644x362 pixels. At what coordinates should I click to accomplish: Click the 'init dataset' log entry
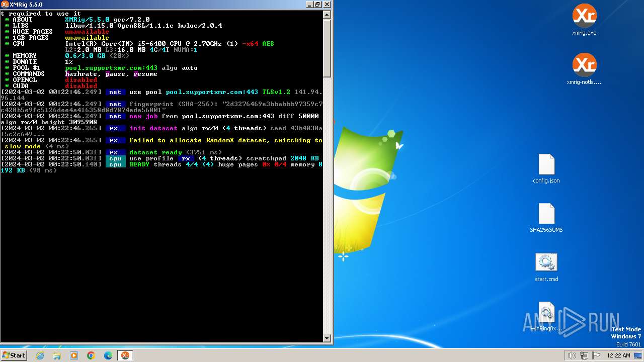tap(153, 128)
